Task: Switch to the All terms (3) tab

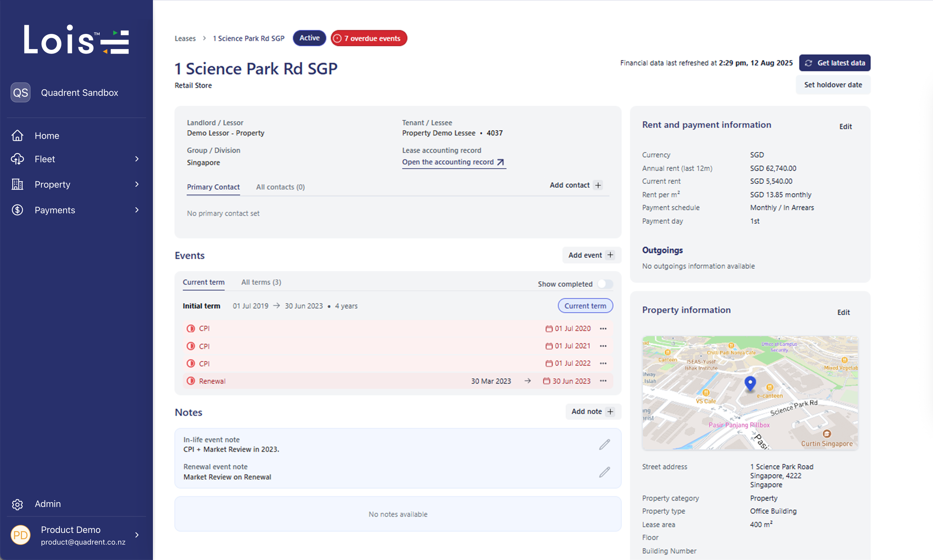Action: (261, 282)
